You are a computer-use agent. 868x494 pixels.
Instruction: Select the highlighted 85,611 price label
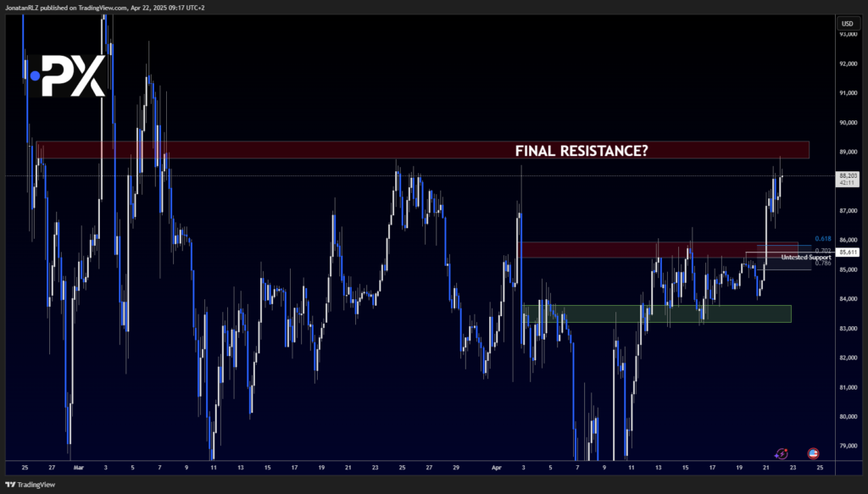848,253
